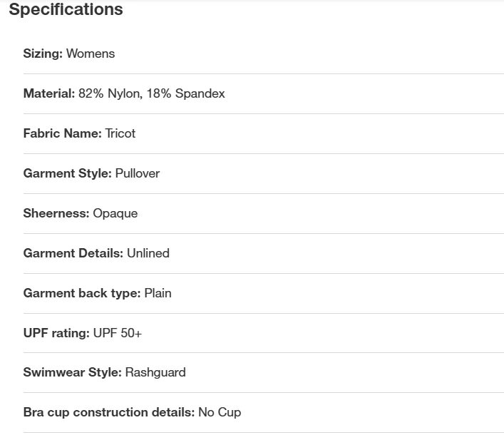504x435 pixels.
Task: Click the Garment Style label
Action: 67,173
